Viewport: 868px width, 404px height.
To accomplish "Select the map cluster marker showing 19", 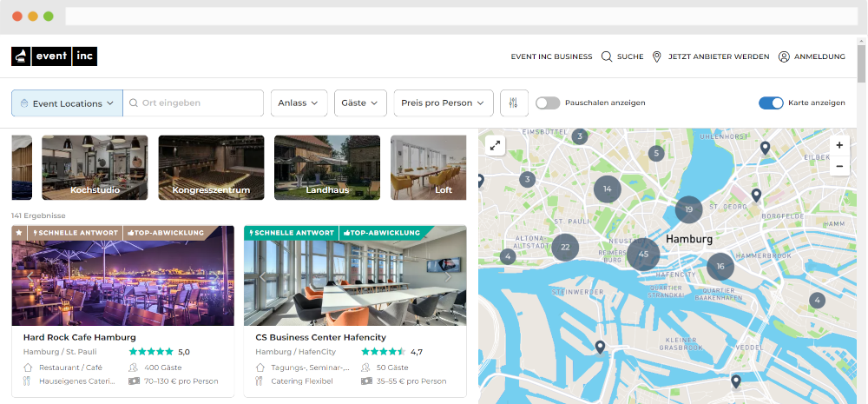I will [x=688, y=209].
